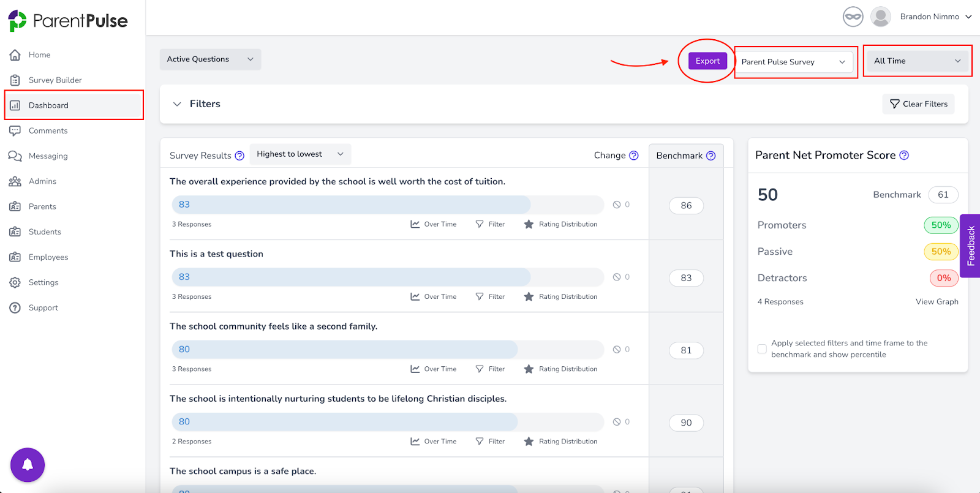This screenshot has width=980, height=493.
Task: Open Dashboard in sidebar
Action: [73, 105]
